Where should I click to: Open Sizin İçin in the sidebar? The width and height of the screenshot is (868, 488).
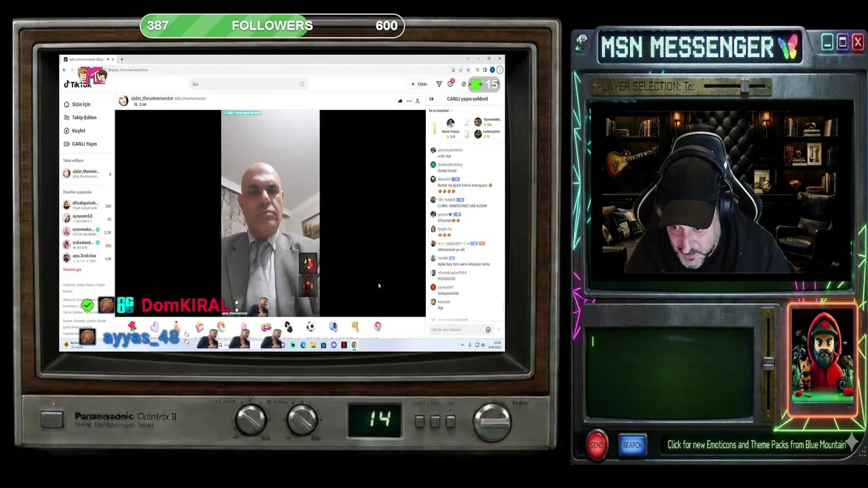point(77,104)
